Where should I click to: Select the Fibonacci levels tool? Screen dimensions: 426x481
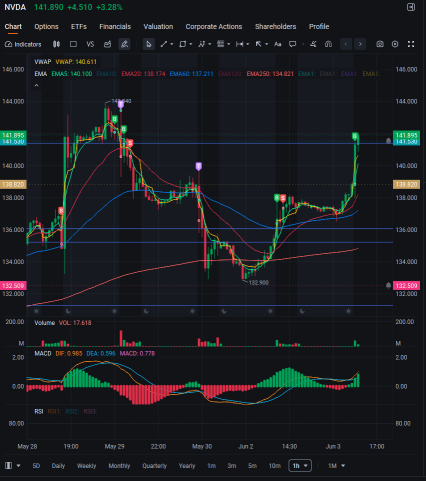click(220, 44)
